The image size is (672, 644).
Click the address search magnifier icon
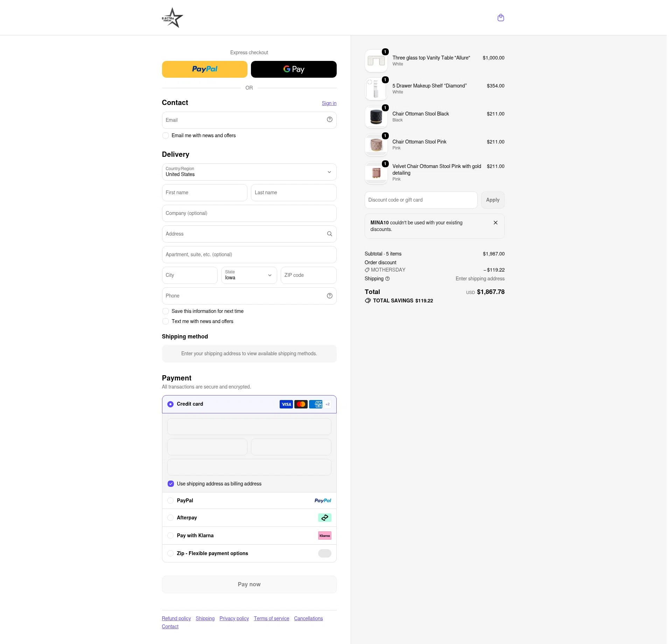pyautogui.click(x=329, y=234)
